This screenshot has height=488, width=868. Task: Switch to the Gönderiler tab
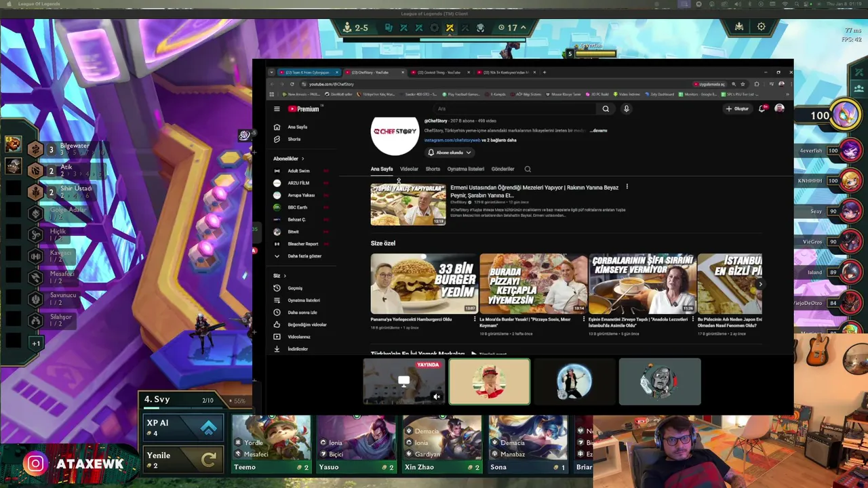click(502, 169)
